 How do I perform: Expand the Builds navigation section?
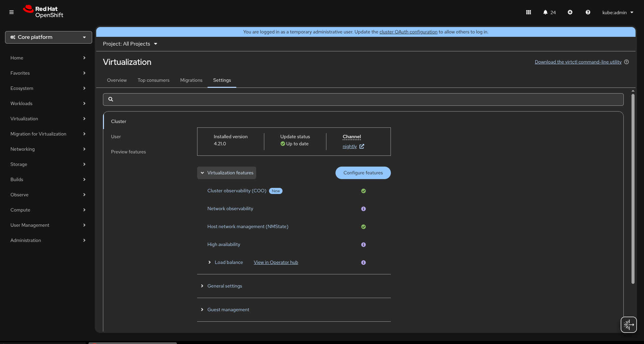click(48, 179)
